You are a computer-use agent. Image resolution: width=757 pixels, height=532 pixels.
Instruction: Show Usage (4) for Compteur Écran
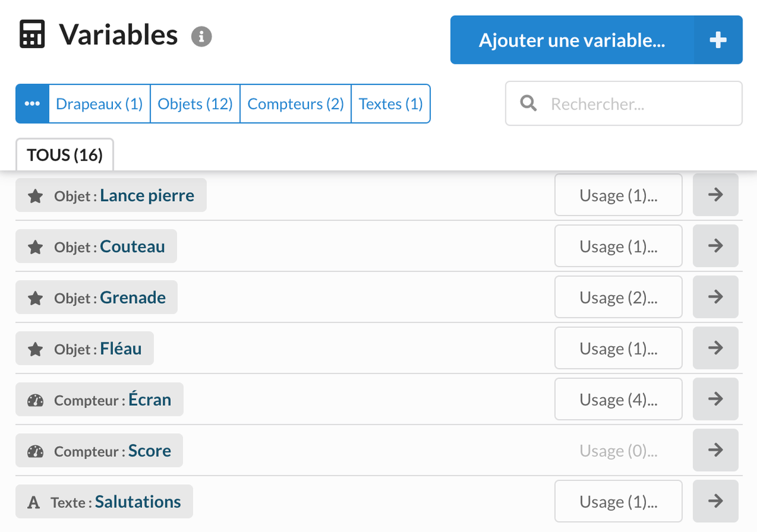618,399
